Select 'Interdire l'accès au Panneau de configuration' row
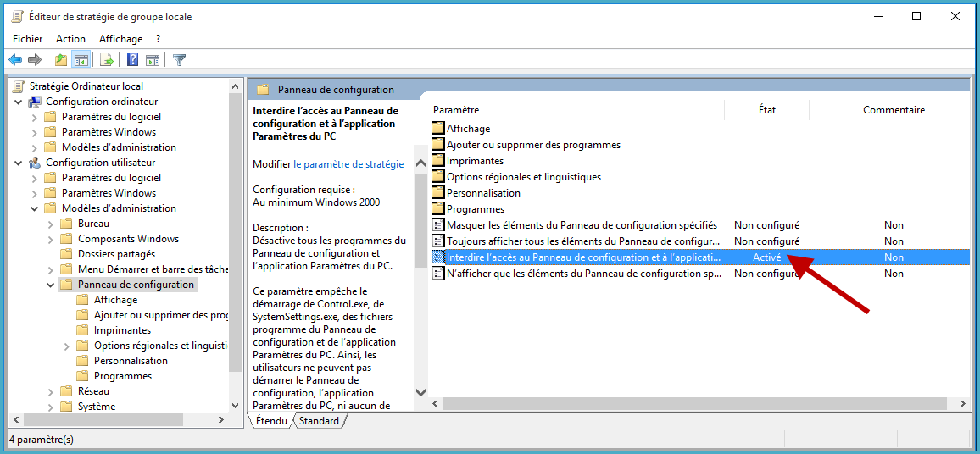Screen dimensions: 980x454 [700, 257]
